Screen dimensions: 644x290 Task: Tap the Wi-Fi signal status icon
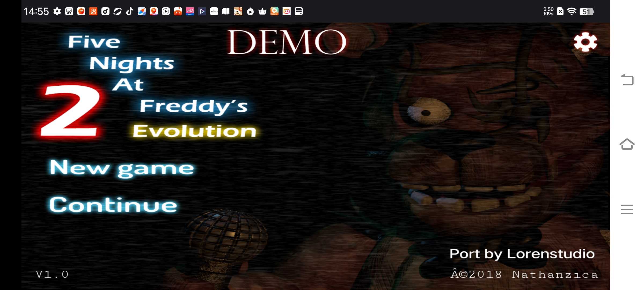pyautogui.click(x=572, y=11)
